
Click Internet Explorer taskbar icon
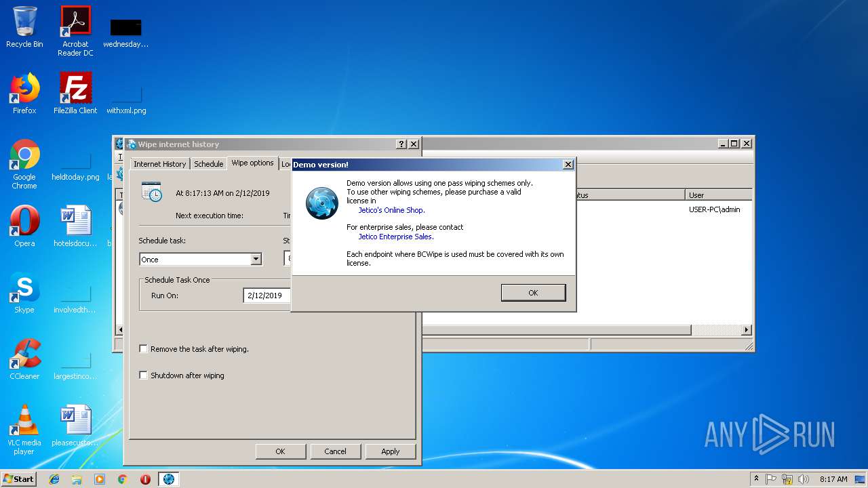coord(54,479)
